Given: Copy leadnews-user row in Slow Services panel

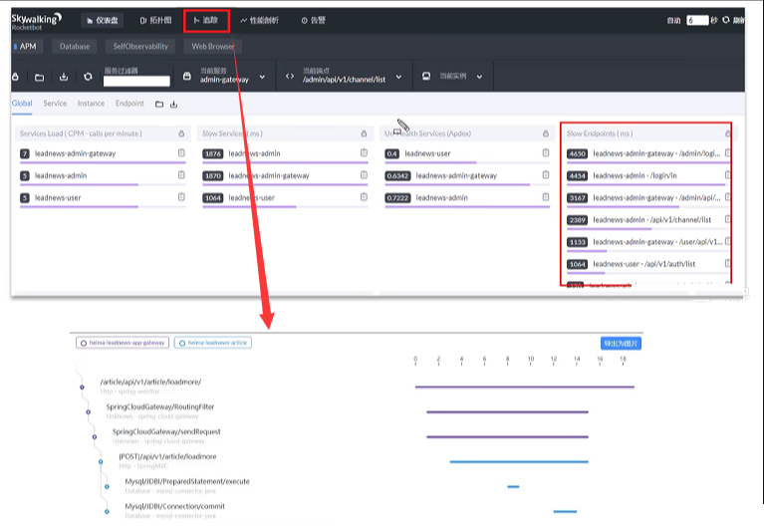Looking at the screenshot, I should (364, 197).
